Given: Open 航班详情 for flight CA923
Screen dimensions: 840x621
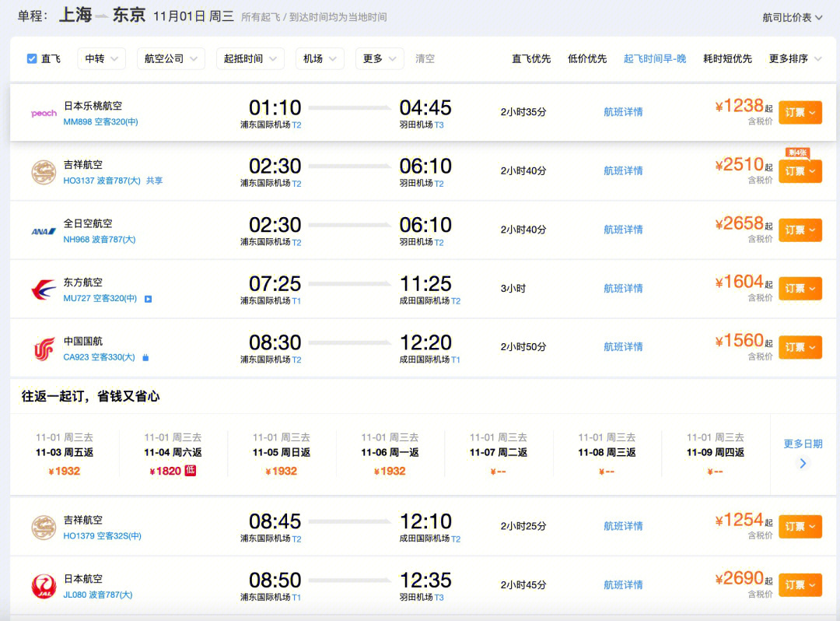Looking at the screenshot, I should point(623,347).
